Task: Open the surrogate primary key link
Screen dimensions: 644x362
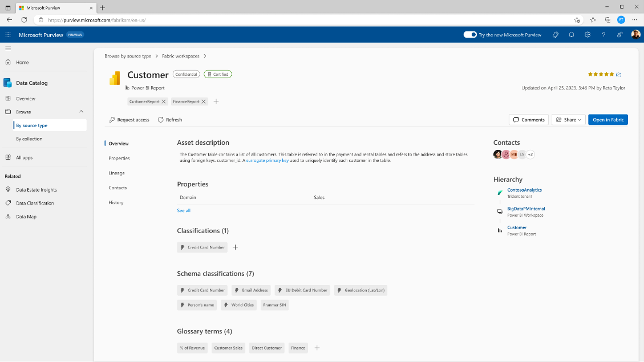Action: pyautogui.click(x=267, y=161)
